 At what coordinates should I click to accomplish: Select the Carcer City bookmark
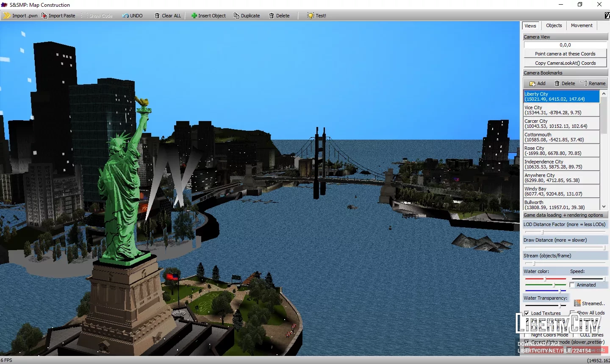point(562,124)
